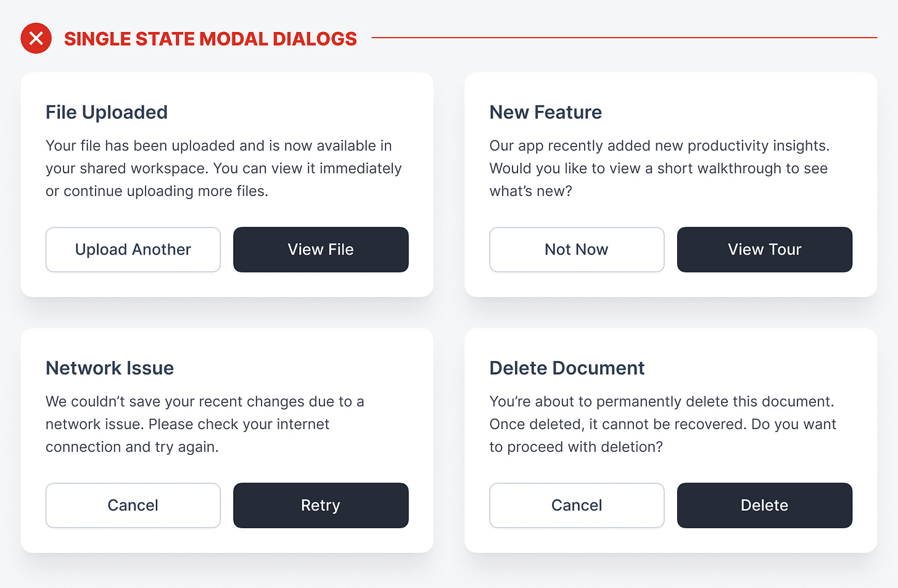The height and width of the screenshot is (588, 898).
Task: Dismiss the New Feature dialog with Not Now
Action: [x=576, y=250]
